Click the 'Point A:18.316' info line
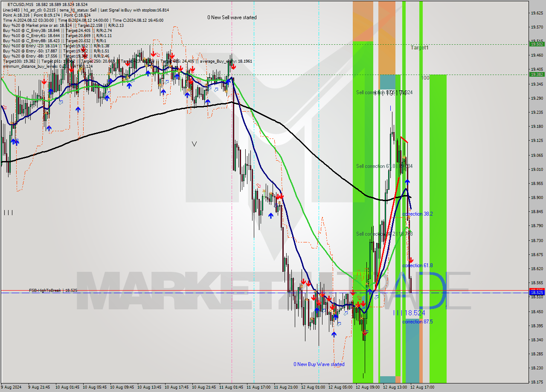The height and width of the screenshot is (392, 546). pyautogui.click(x=46, y=15)
